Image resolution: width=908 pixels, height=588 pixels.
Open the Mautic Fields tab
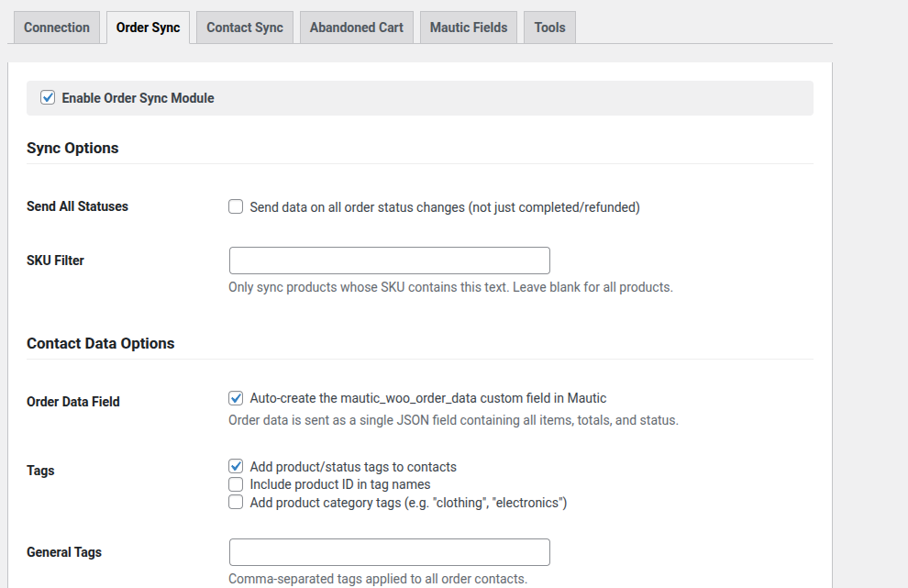[469, 28]
